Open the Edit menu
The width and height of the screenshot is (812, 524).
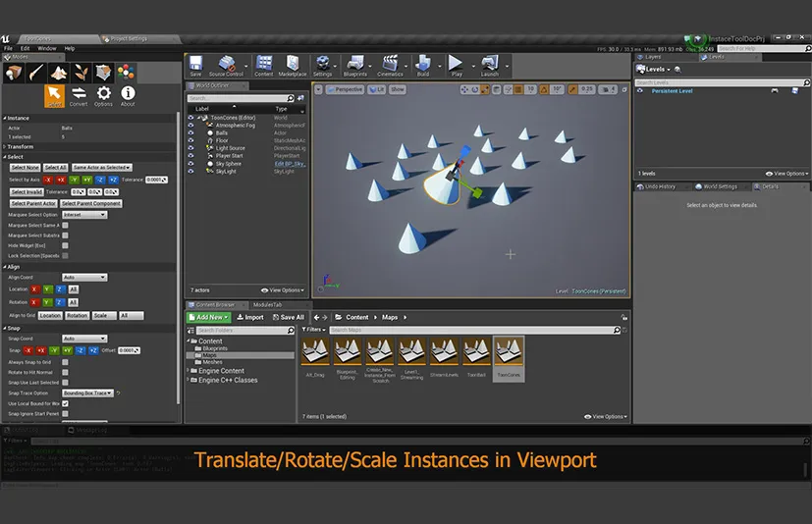tap(25, 48)
